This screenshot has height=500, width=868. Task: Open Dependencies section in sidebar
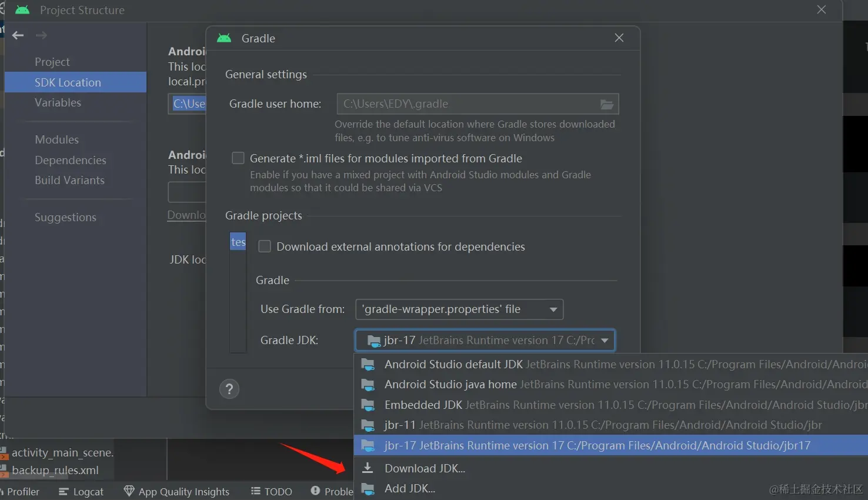pyautogui.click(x=71, y=160)
